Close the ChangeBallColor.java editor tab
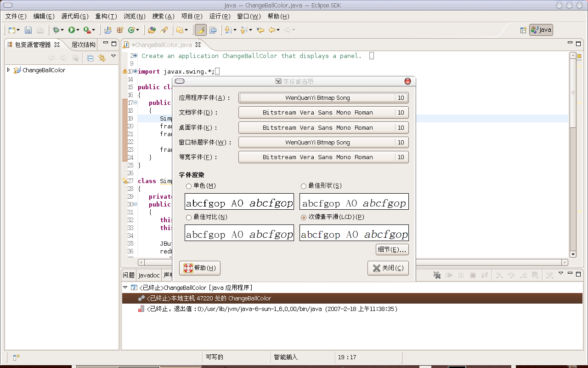Screen dimensions: 588x368 198,45
